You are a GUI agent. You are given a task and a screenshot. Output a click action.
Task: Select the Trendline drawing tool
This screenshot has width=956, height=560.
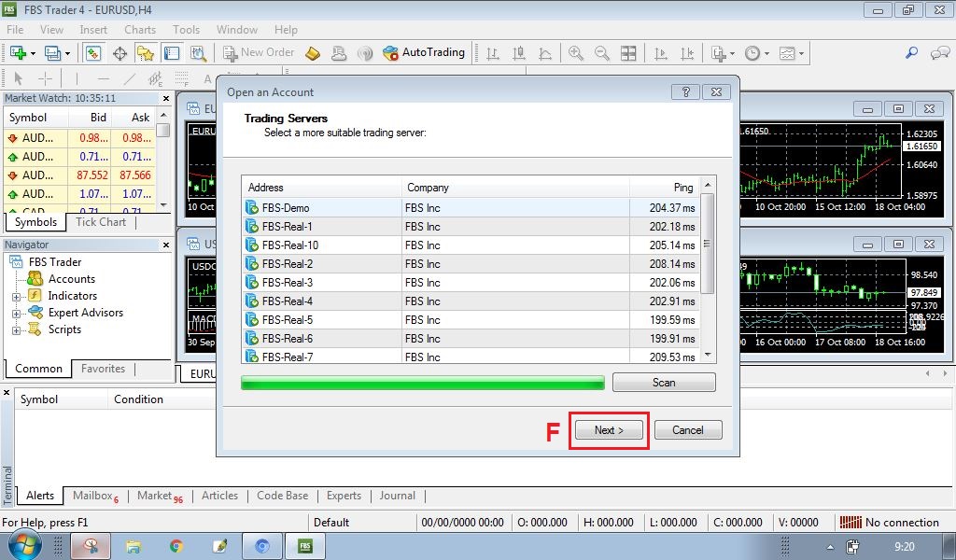(129, 78)
